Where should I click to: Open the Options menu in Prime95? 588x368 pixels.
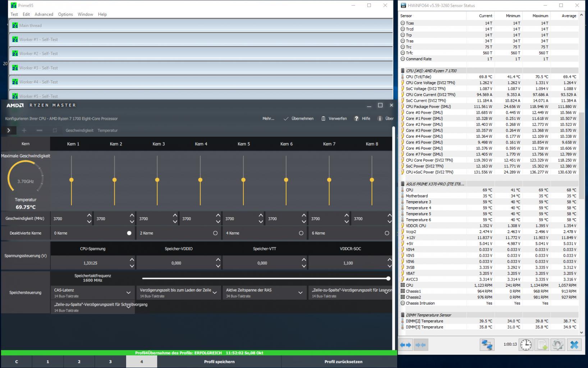click(x=65, y=14)
